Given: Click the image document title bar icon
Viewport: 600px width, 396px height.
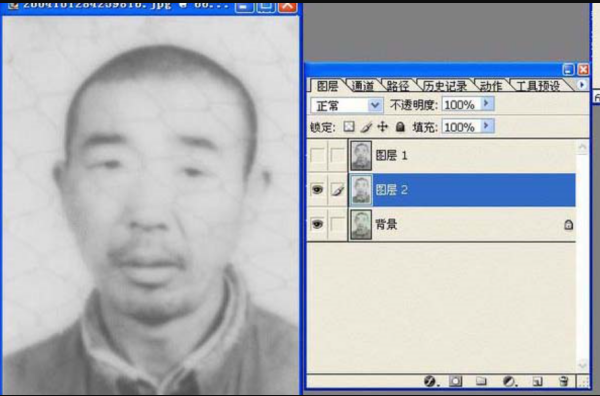Looking at the screenshot, I should point(13,6).
